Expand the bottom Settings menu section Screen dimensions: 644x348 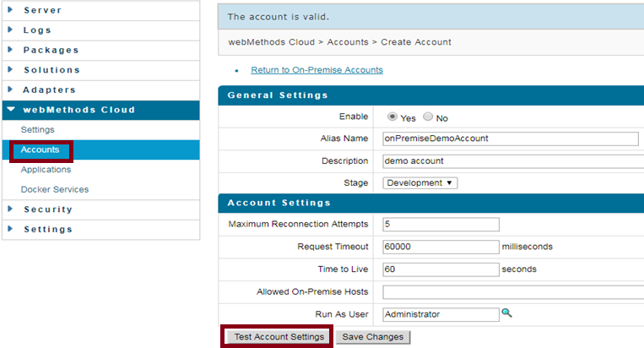pos(101,230)
